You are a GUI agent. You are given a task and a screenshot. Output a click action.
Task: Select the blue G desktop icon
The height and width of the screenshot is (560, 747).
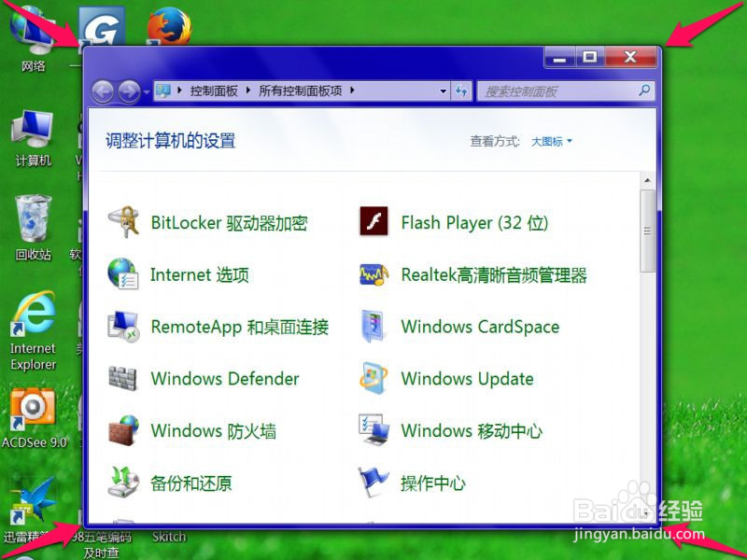click(101, 27)
